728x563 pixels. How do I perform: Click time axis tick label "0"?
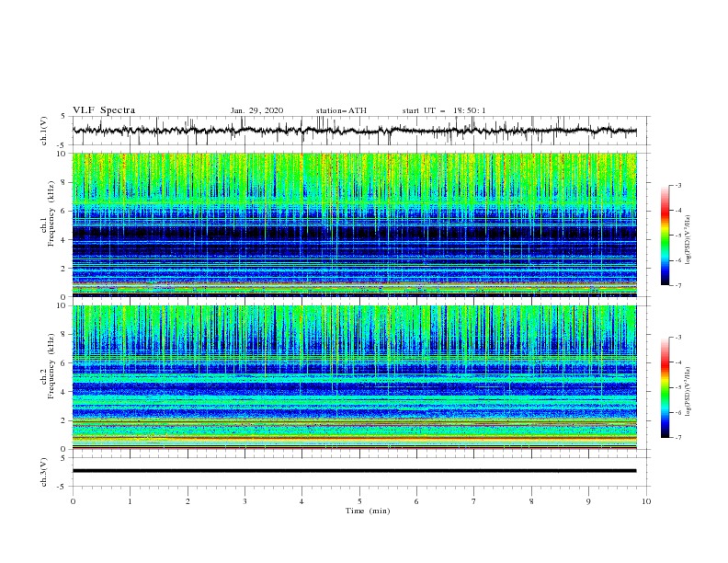click(73, 501)
